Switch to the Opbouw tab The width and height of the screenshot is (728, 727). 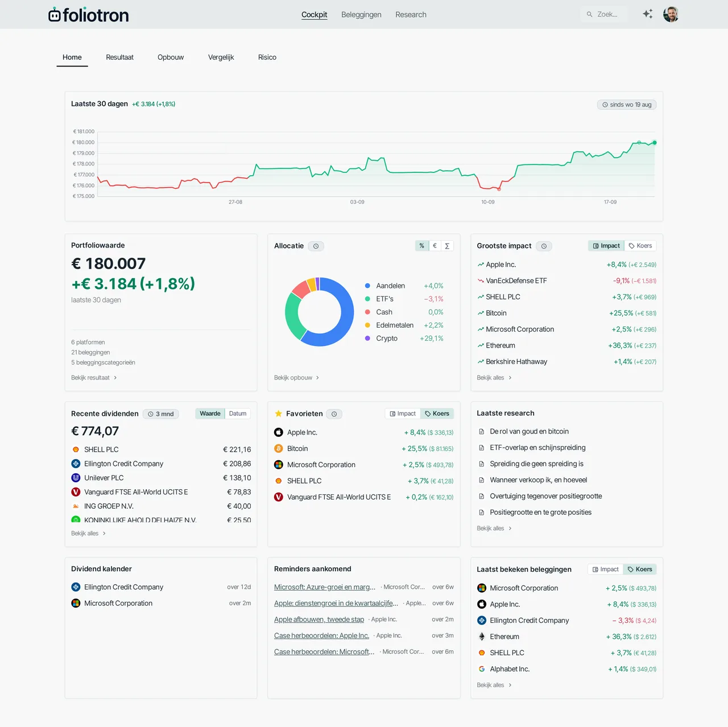click(171, 57)
